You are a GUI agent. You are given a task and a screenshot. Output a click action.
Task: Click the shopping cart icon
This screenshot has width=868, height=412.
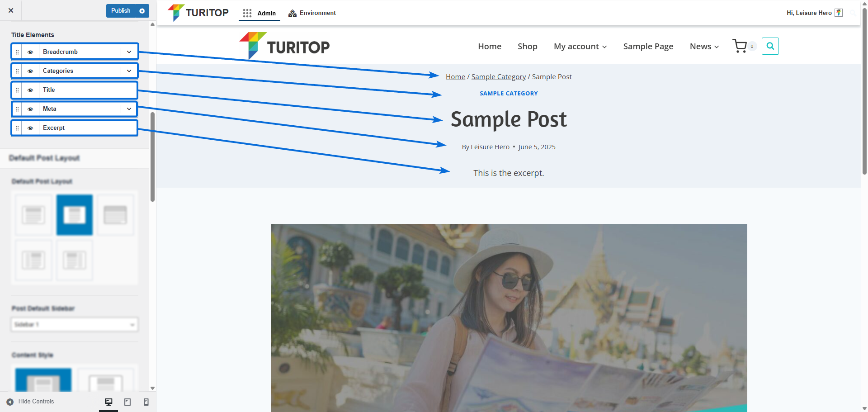coord(740,46)
